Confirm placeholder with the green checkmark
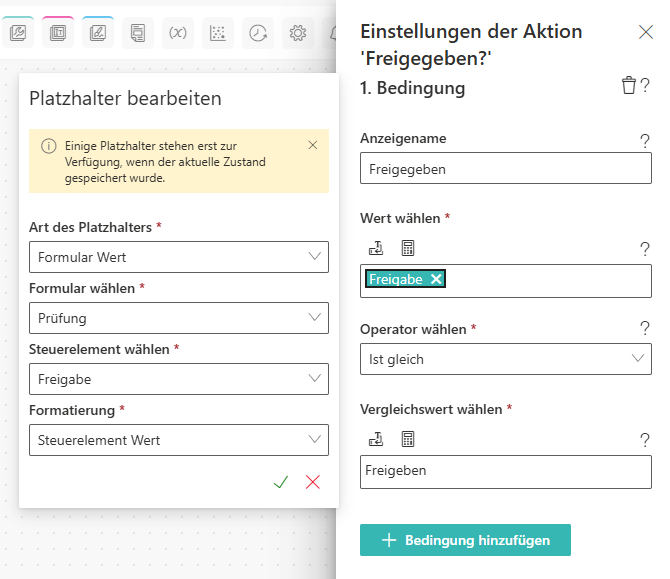Viewport: 670px width, 579px height. tap(280, 482)
